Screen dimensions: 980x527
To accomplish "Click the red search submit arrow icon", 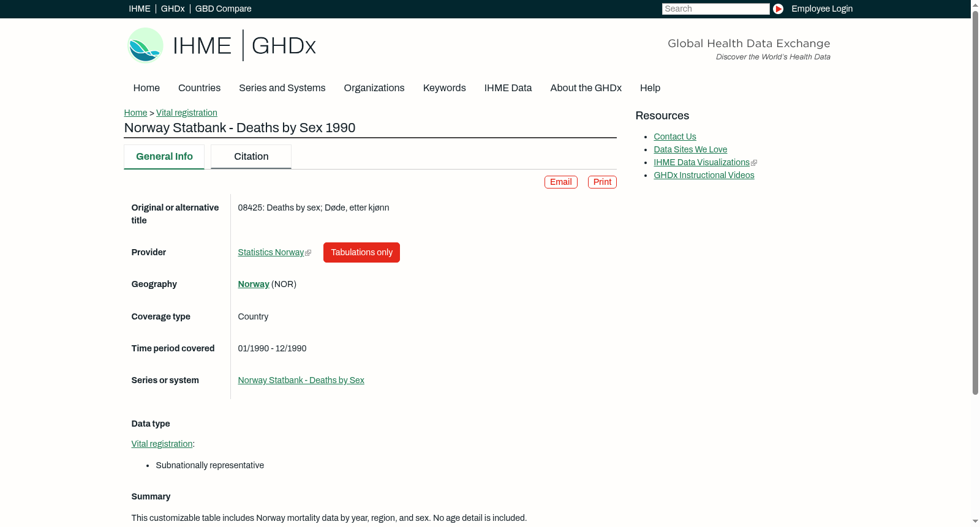I will (778, 9).
